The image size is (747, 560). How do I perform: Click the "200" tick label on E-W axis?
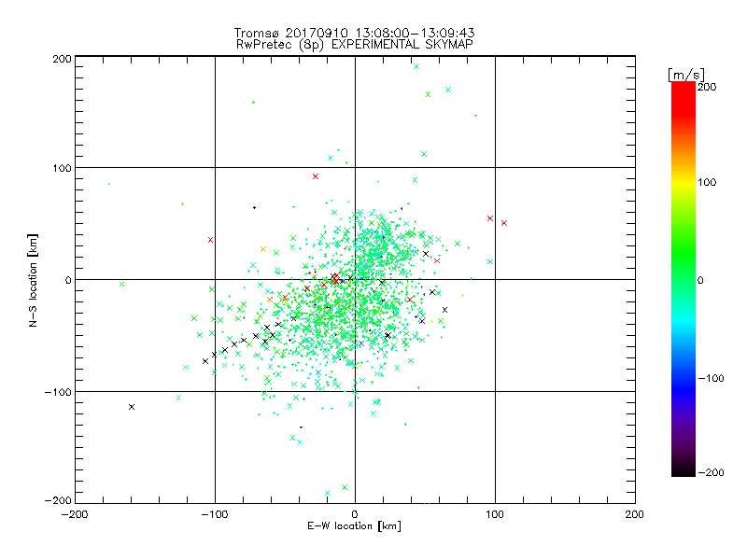(x=635, y=514)
